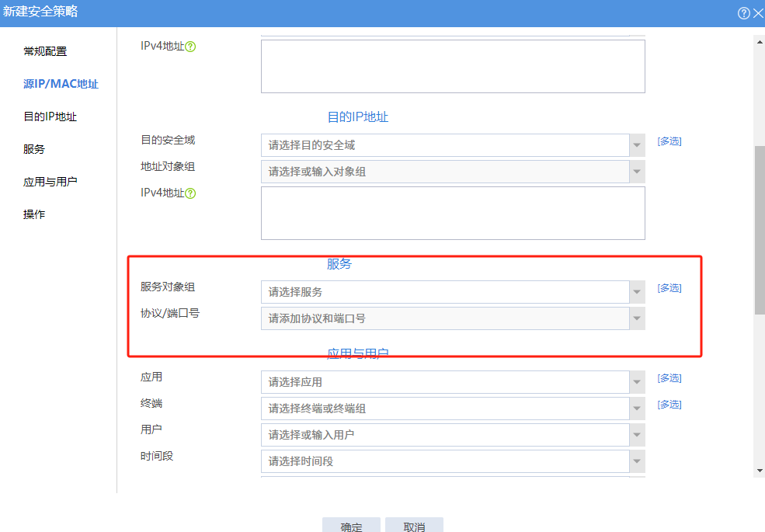The width and height of the screenshot is (765, 532).
Task: Click the 服务 section heading in form
Action: (339, 264)
